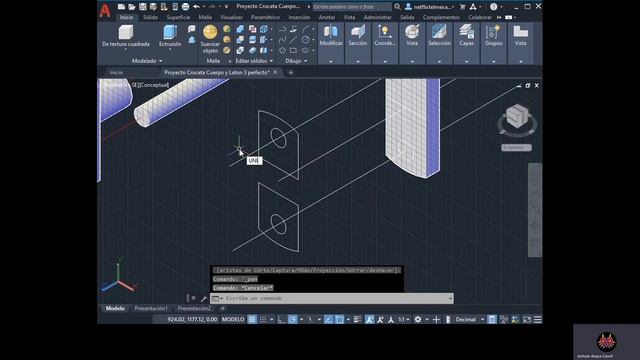Click the MODELO button in status bar
Image resolution: width=640 pixels, height=360 pixels.
pyautogui.click(x=233, y=320)
